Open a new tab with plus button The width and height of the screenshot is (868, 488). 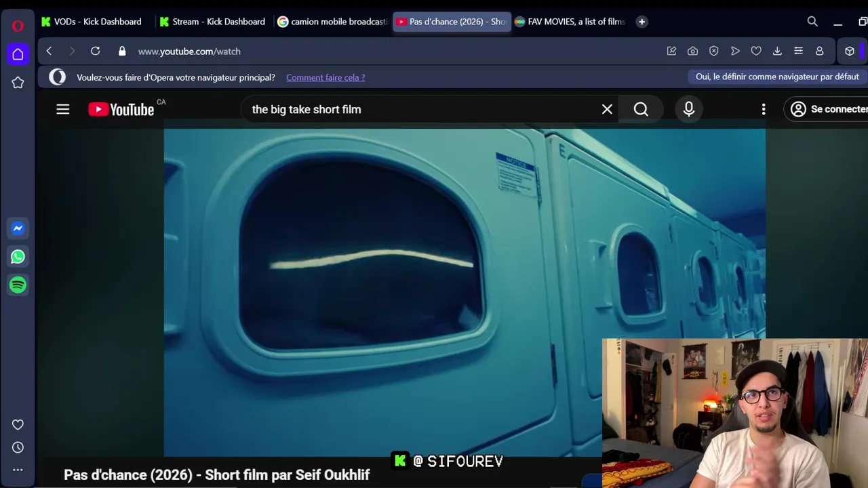coord(642,22)
